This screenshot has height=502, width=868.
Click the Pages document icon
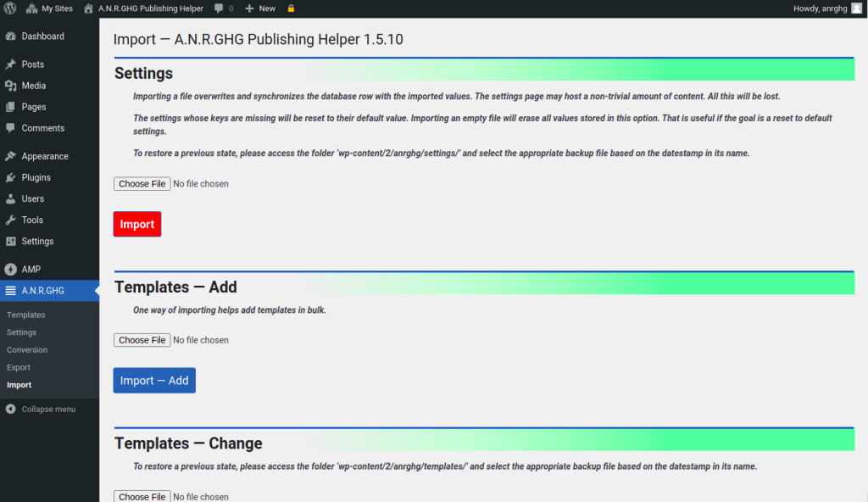[x=10, y=107]
